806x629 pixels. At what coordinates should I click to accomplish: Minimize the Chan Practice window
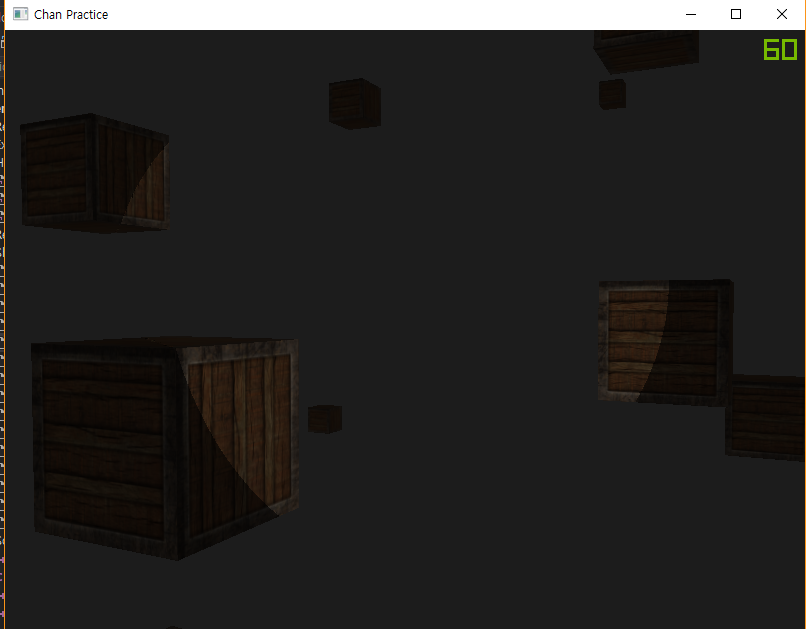pyautogui.click(x=691, y=14)
